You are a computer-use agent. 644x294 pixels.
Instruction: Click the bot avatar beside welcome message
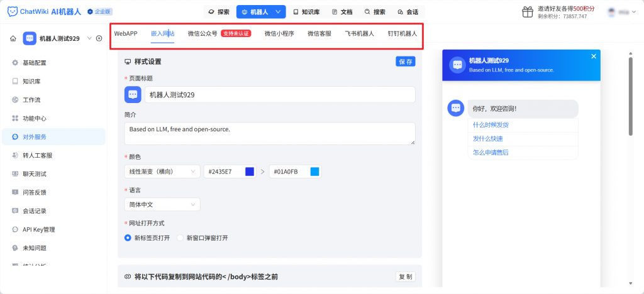pos(455,108)
